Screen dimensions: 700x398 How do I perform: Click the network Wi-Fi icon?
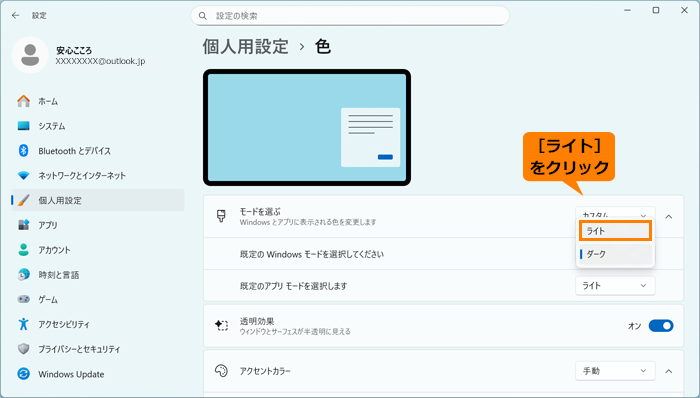coord(24,175)
